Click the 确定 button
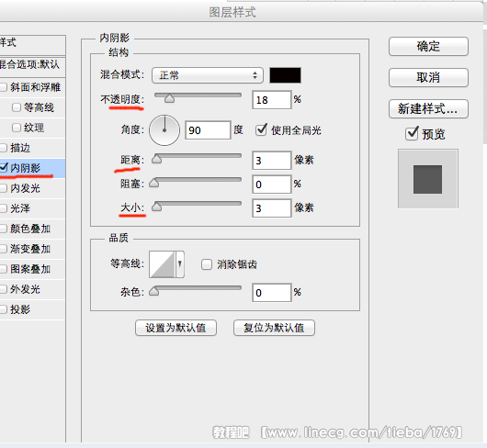Viewport: 487px width, 448px height. 428,47
